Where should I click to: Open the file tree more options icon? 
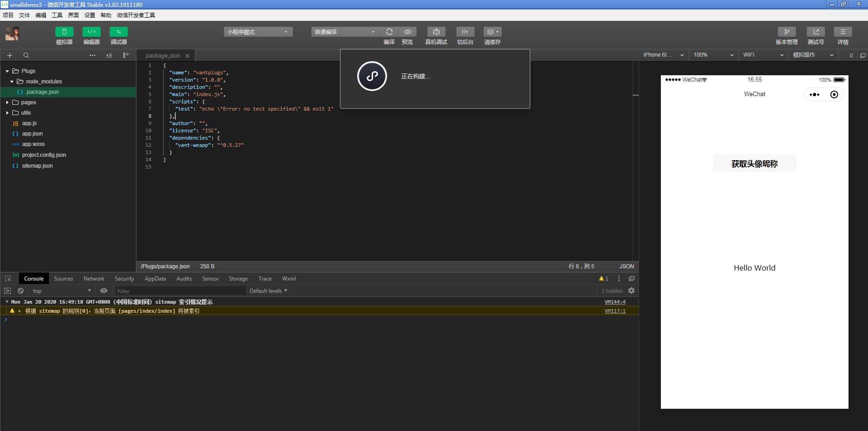[92, 55]
